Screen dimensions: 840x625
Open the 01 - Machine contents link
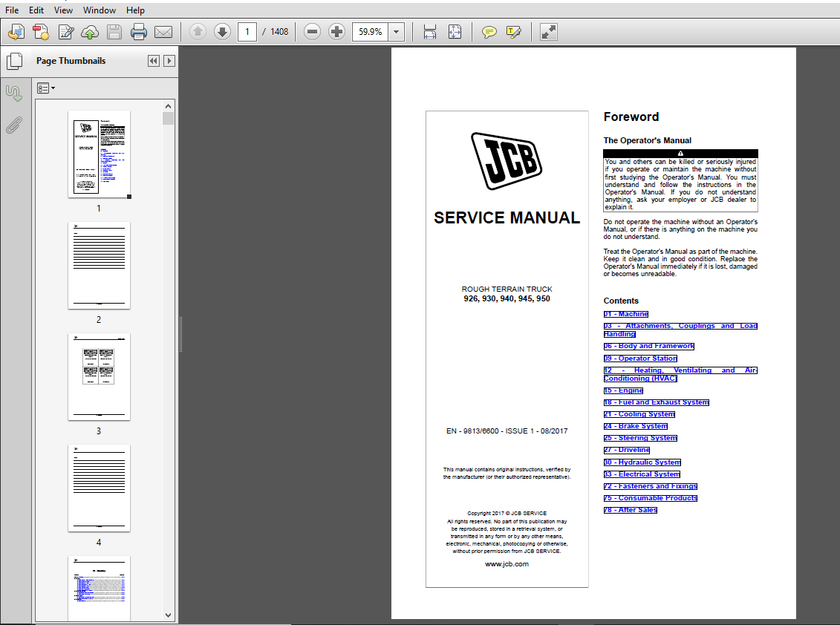coord(625,314)
